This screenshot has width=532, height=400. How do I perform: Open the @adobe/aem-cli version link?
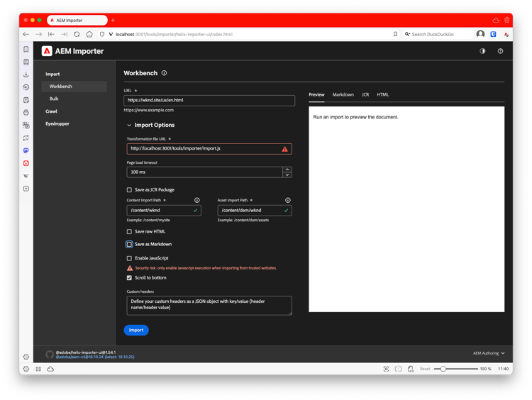coord(95,357)
